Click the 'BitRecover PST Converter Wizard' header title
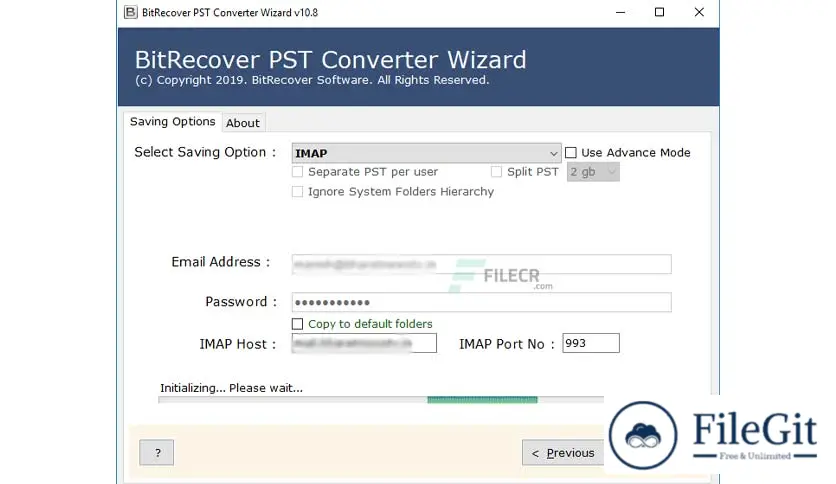 (331, 60)
